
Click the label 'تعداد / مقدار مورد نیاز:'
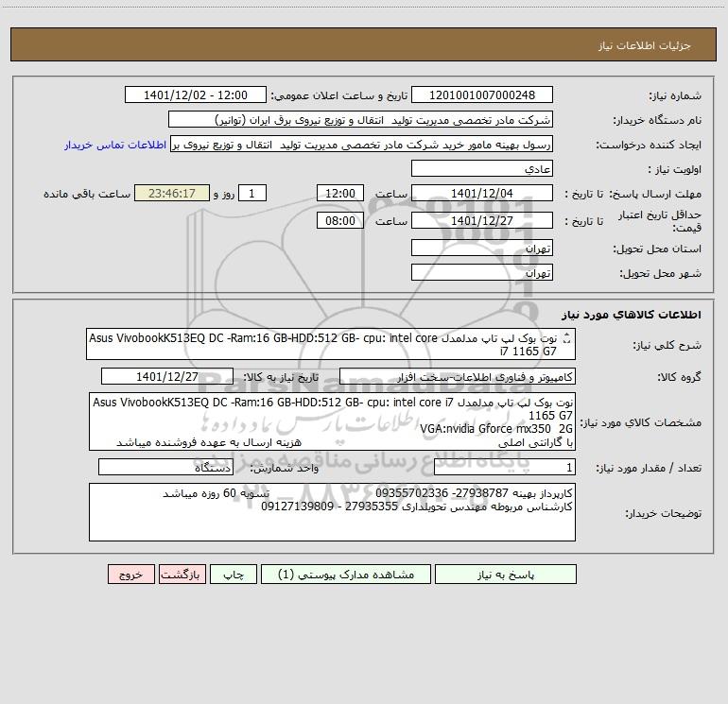pyautogui.click(x=649, y=468)
